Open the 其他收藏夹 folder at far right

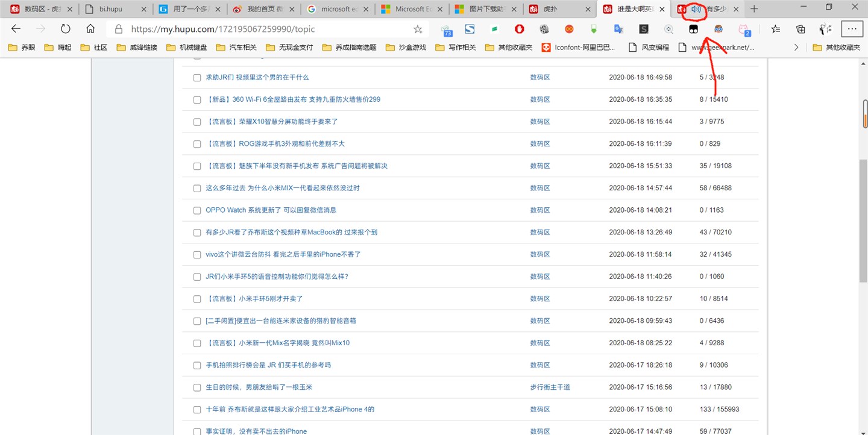click(x=837, y=47)
